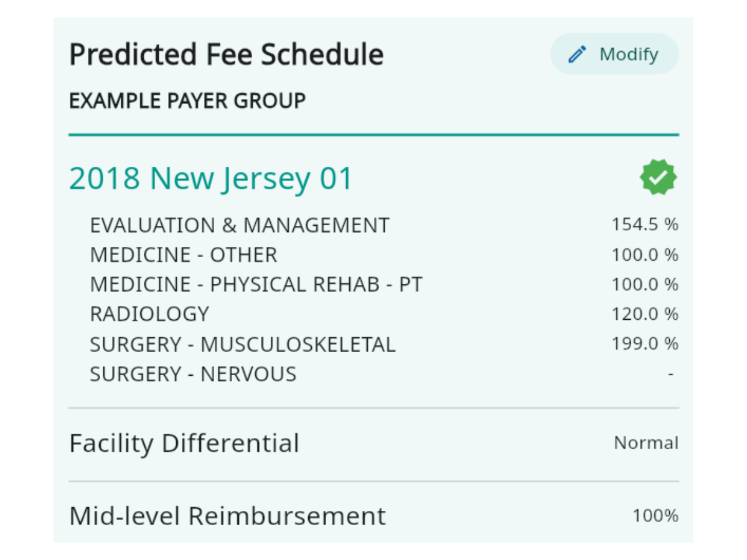Viewport: 747px width, 560px height.
Task: Click the Facility Differential label
Action: coord(184,444)
